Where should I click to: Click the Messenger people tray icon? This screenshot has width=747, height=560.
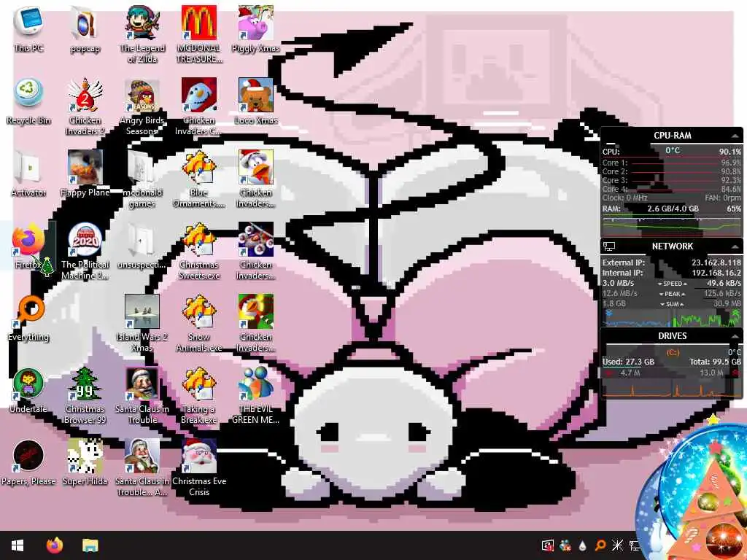565,545
